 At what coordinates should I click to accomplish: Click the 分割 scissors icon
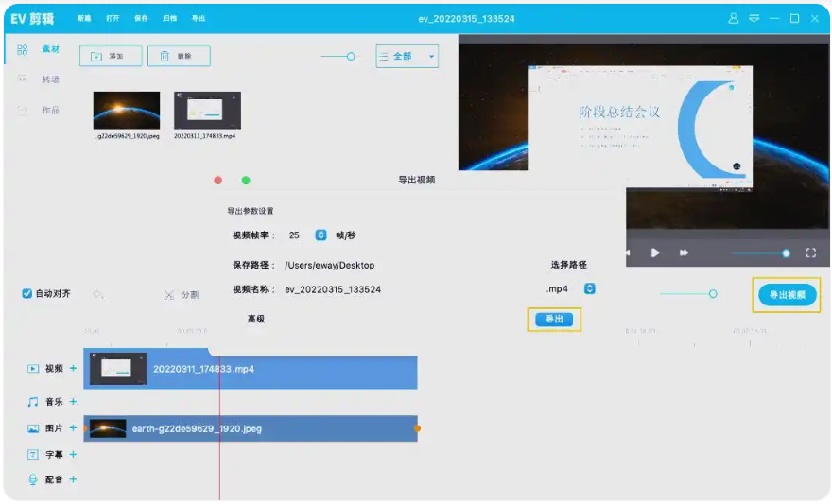168,294
